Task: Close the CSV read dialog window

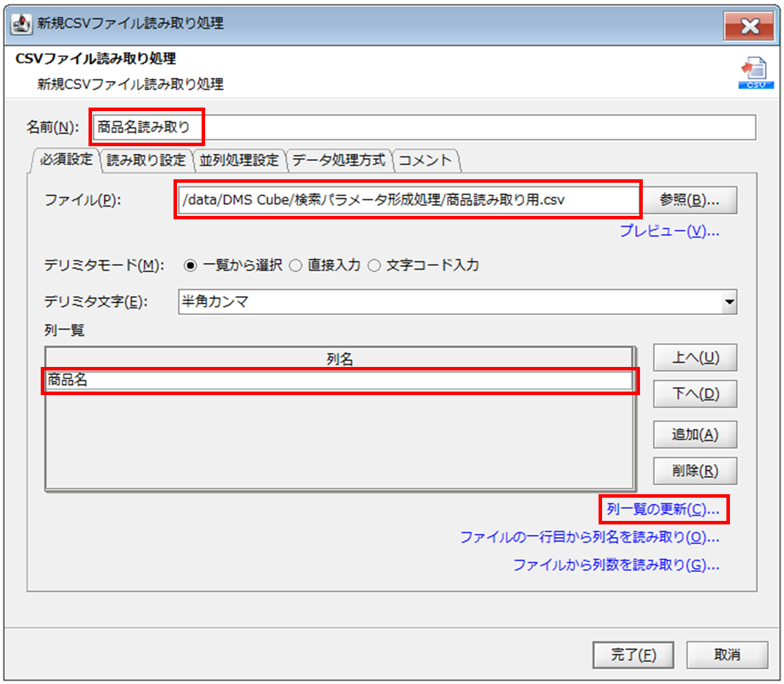Action: pyautogui.click(x=750, y=27)
